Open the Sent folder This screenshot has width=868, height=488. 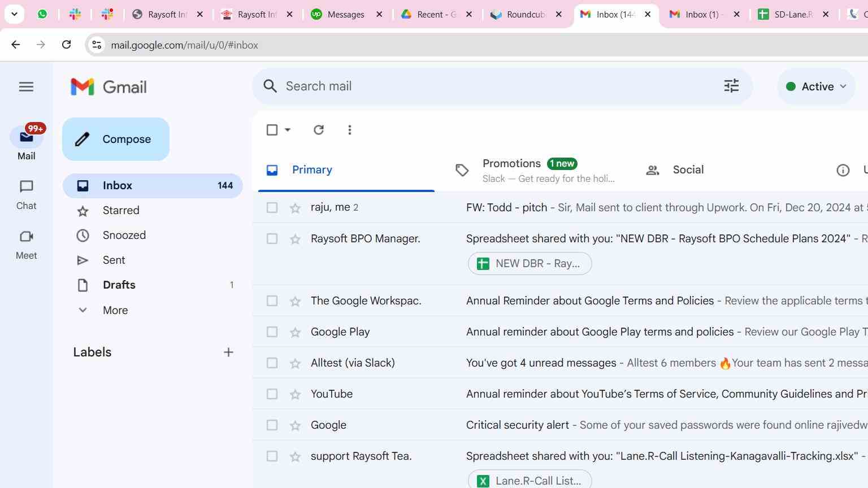coord(153,260)
